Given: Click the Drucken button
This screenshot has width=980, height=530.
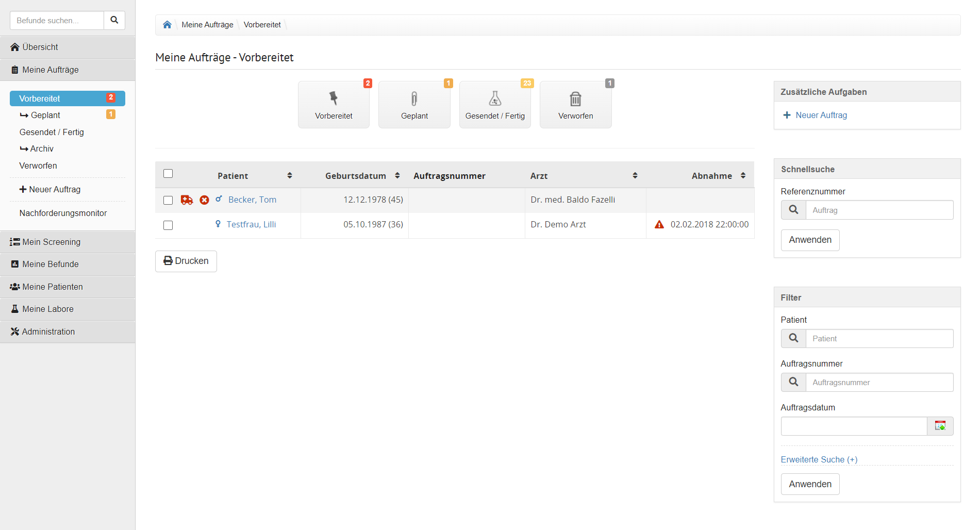Looking at the screenshot, I should click(186, 261).
